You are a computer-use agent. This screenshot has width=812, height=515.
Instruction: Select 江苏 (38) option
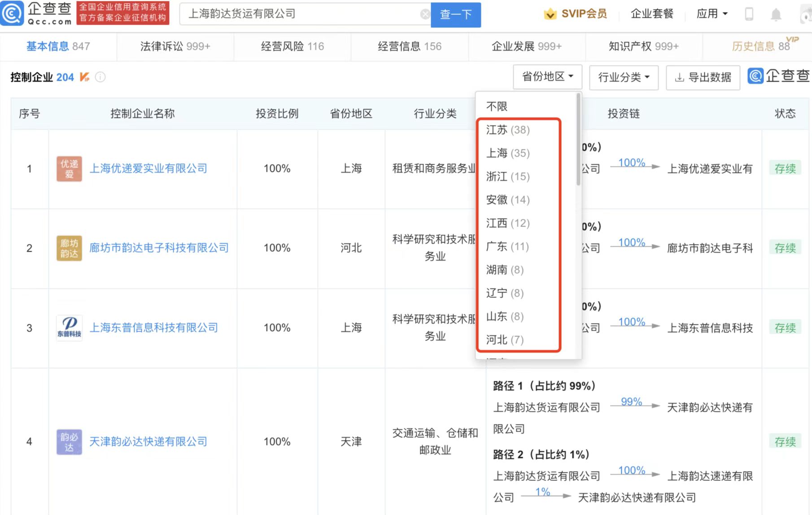coord(508,130)
